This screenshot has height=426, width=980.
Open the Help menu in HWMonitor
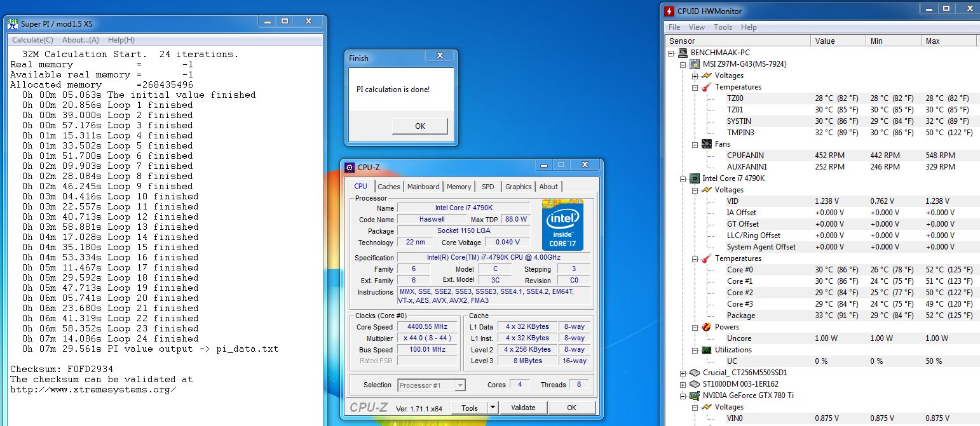[x=749, y=27]
